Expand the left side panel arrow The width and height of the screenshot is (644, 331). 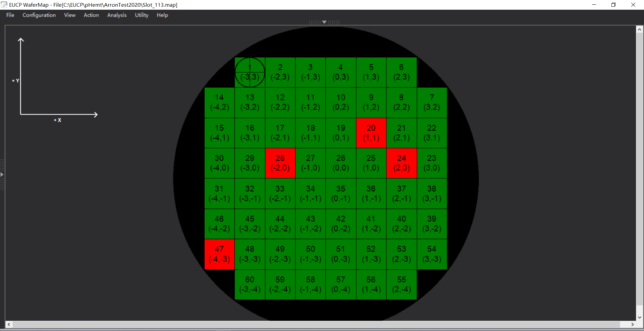tap(2, 175)
